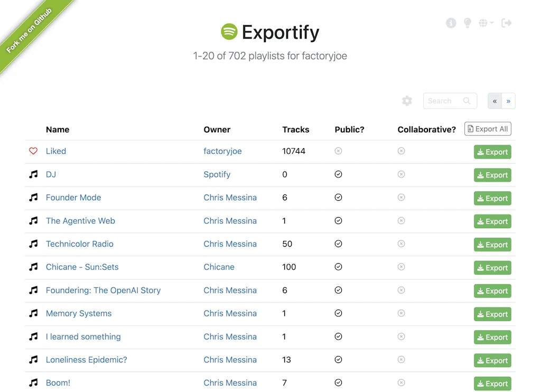Click the music note icon beside DJ
Image resolution: width=541 pixels, height=392 pixels.
point(34,174)
